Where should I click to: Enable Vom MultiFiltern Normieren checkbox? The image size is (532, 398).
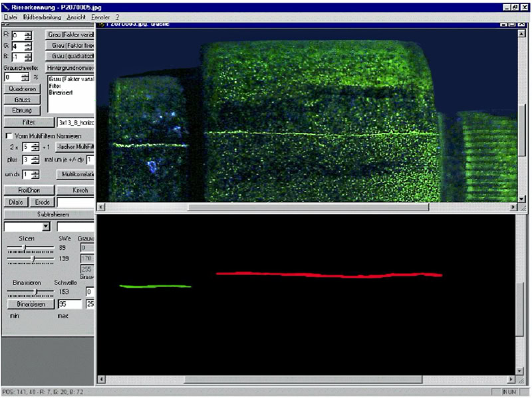pos(9,136)
